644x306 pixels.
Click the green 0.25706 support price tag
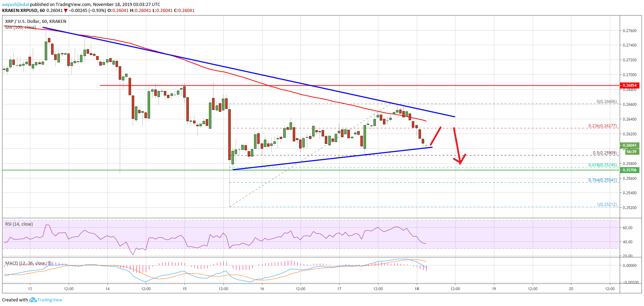629,170
